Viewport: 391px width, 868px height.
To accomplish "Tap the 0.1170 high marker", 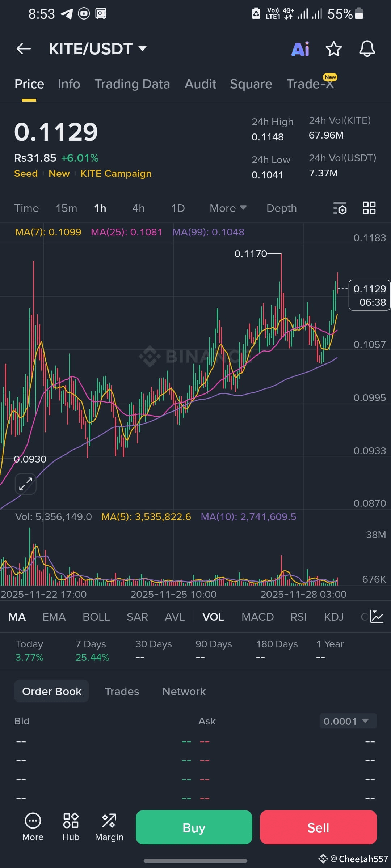I will [251, 254].
